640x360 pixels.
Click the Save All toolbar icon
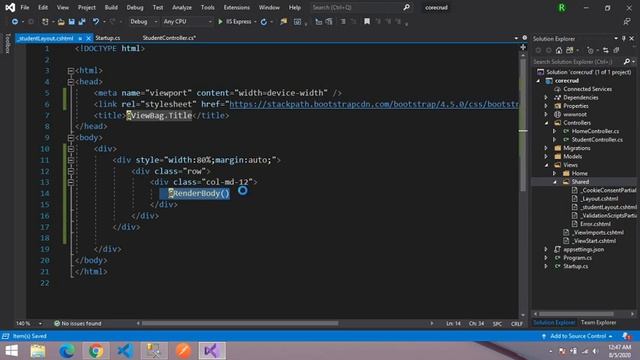click(82, 22)
